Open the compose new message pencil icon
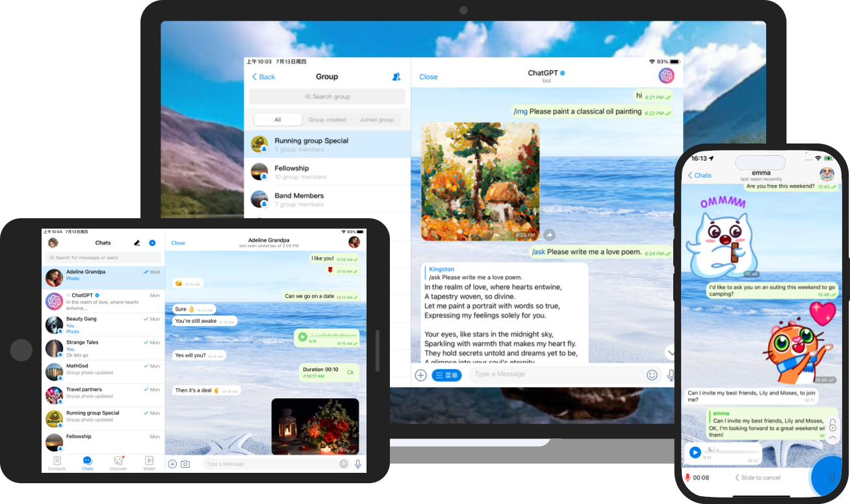 (136, 243)
